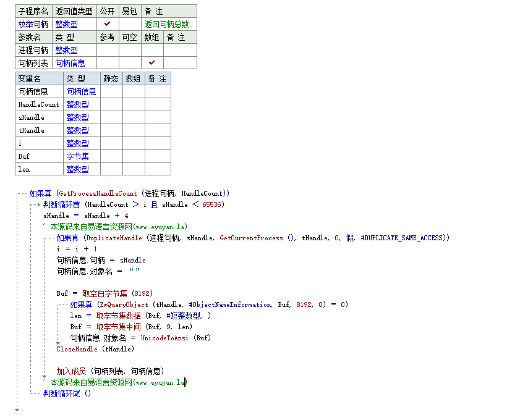Click the #DUPLICATE_SAME_ACCESS constant
This screenshot has height=420, width=520.
click(x=403, y=238)
